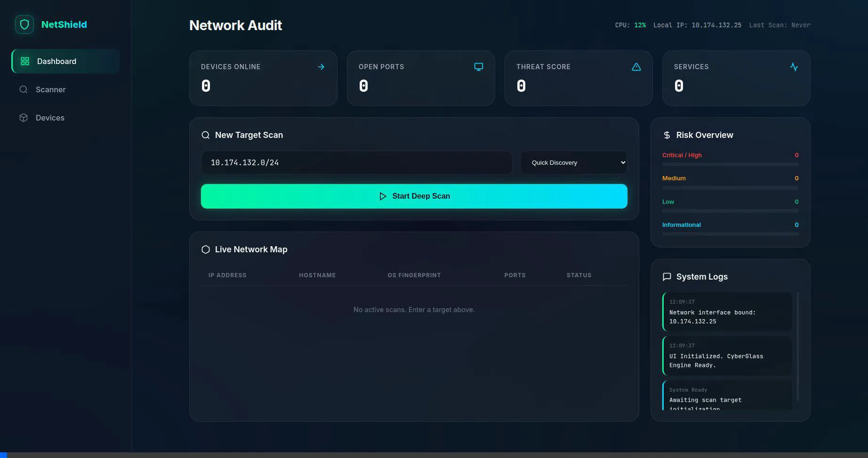Click the target input showing 10.174.132.0/24
Viewport: 868px width, 458px height.
coord(357,162)
